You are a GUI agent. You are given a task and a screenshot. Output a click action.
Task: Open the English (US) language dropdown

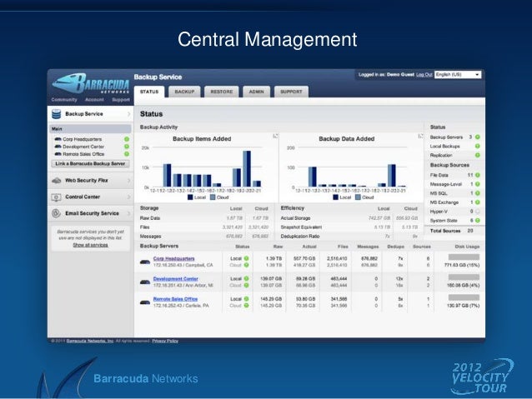[x=458, y=75]
